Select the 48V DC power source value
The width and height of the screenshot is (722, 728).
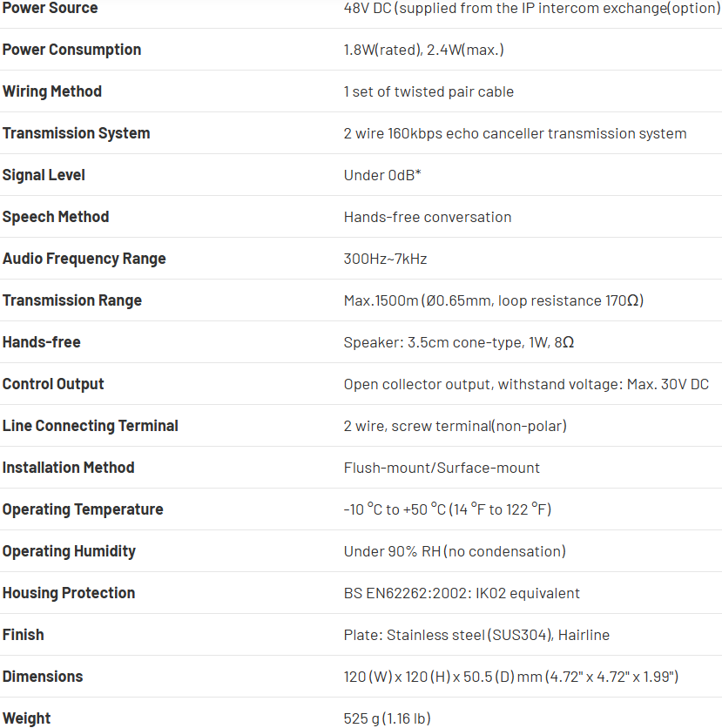530,8
